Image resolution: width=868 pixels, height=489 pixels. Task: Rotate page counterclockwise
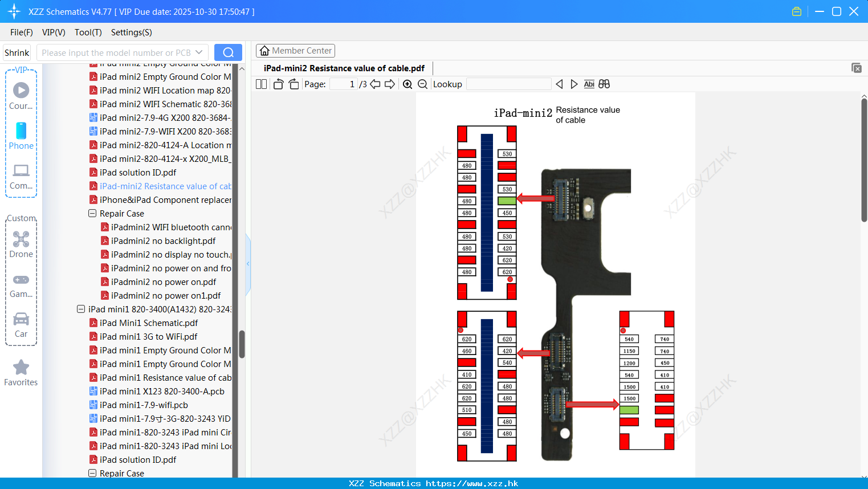278,84
